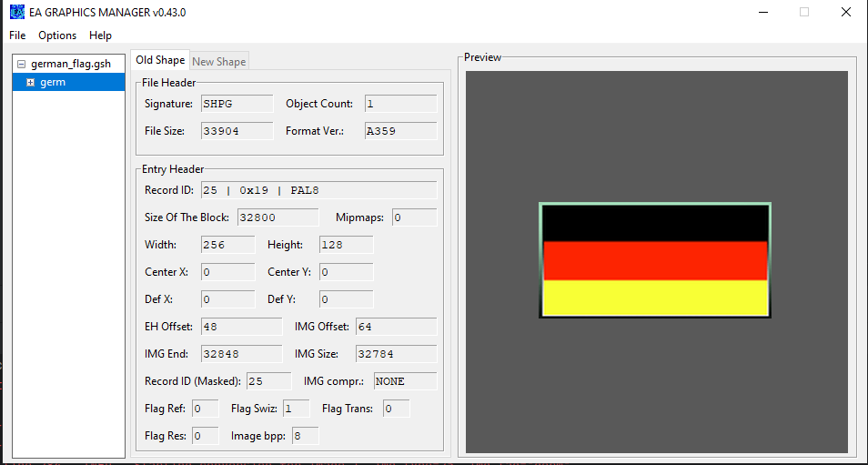Click the Center X field
868x465 pixels.
[x=228, y=272]
